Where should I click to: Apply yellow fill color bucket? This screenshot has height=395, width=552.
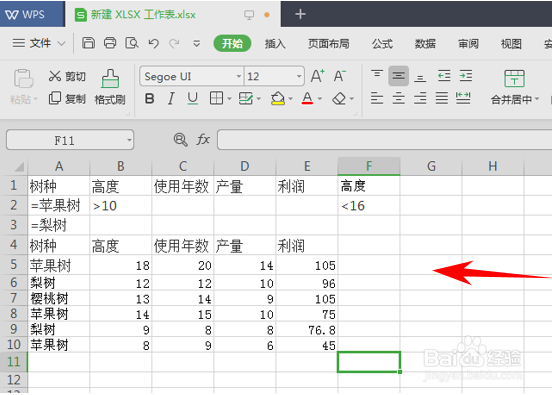tap(278, 99)
